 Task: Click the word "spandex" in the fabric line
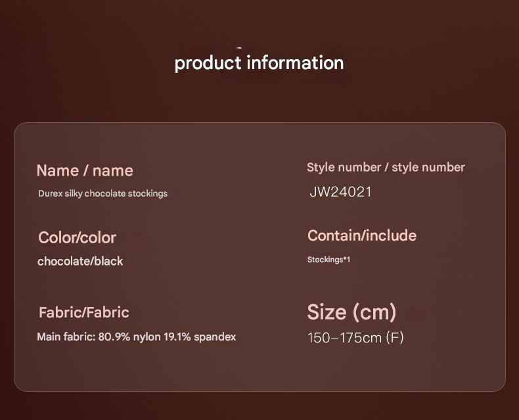click(x=215, y=337)
